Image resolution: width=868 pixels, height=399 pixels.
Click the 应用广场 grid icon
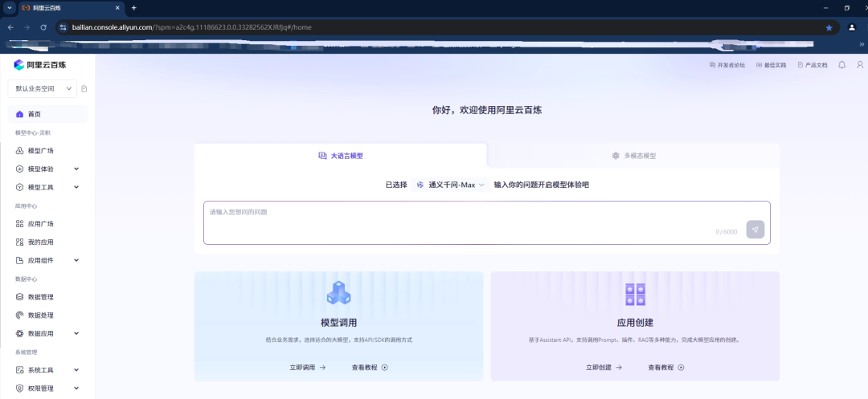tap(20, 224)
